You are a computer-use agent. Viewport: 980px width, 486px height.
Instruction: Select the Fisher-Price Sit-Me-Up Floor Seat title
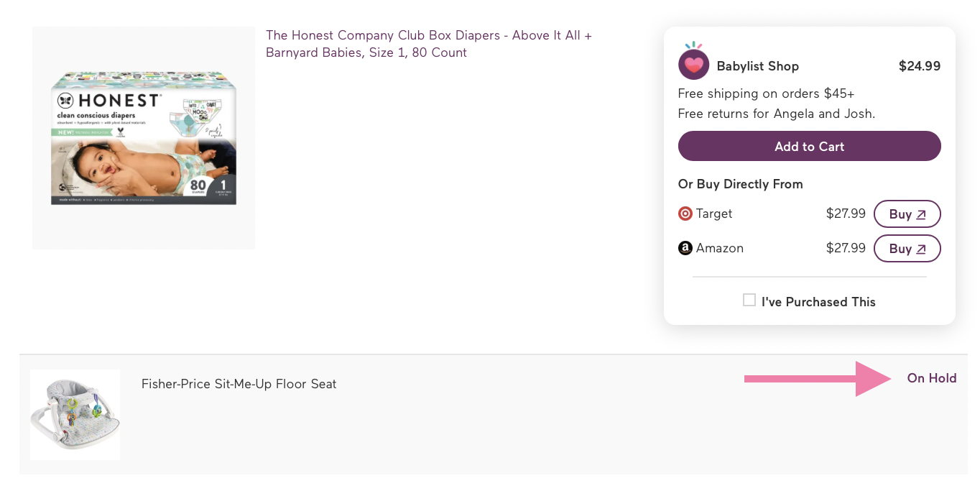[239, 384]
